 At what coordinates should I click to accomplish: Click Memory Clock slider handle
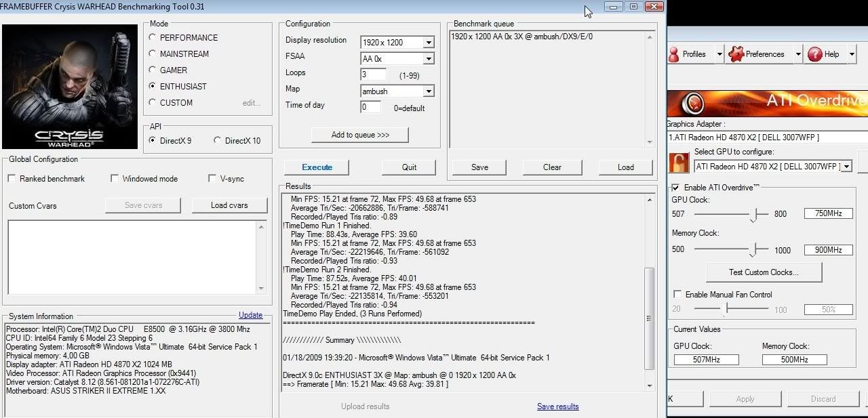tap(753, 250)
